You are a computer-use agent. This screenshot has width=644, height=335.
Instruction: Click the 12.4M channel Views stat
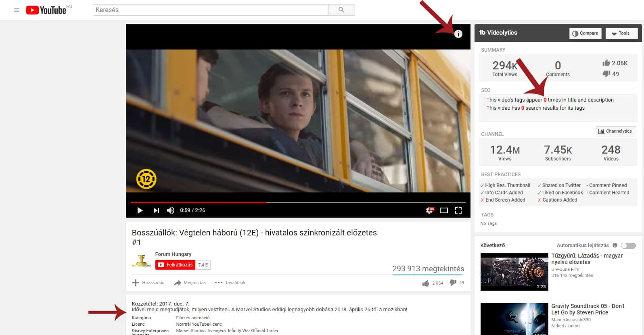[x=505, y=153]
